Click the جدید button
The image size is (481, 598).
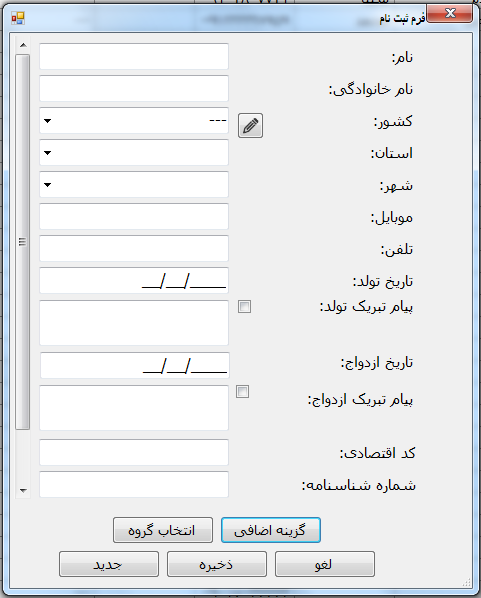click(x=109, y=564)
